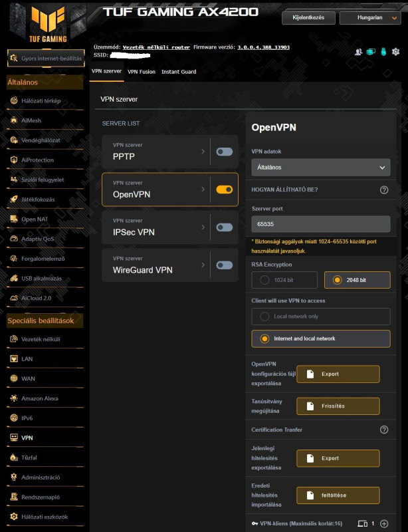408x532 pixels.
Task: Click the users status icon in header
Action: [x=358, y=52]
